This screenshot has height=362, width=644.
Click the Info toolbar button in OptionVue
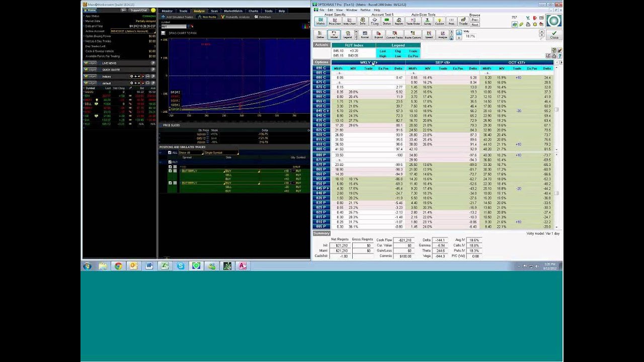[x=363, y=22]
